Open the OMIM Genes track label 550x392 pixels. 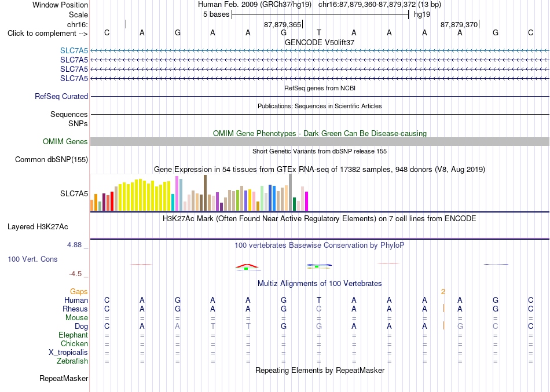(x=65, y=141)
